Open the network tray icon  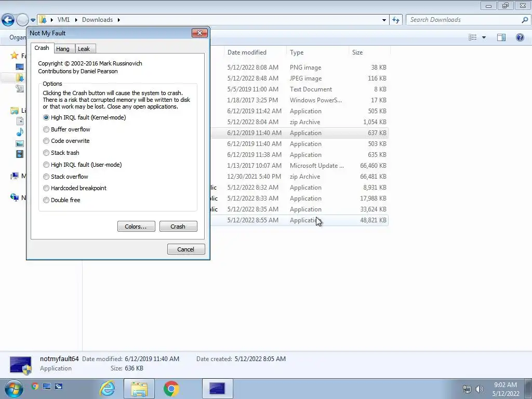click(467, 389)
